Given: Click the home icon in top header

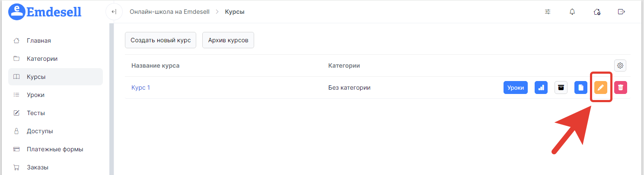Looking at the screenshot, I should pos(597,12).
